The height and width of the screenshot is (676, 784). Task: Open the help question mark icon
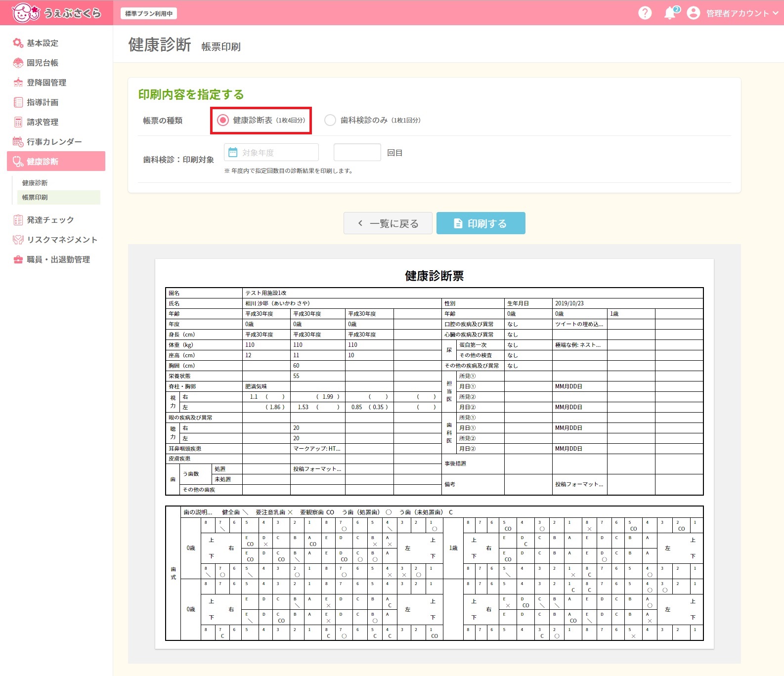click(645, 13)
